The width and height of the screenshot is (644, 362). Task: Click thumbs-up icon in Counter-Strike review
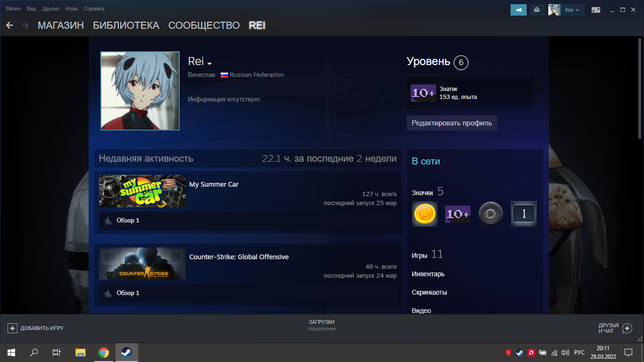pyautogui.click(x=108, y=293)
